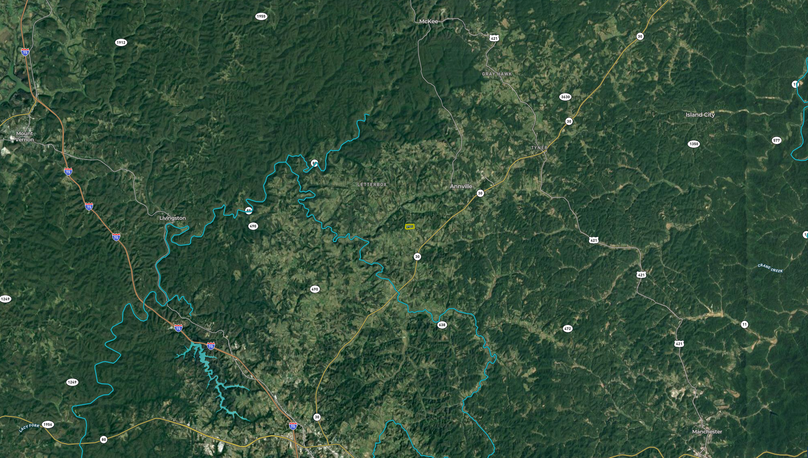This screenshot has height=458, width=808.
Task: Click the Letterbox locality label
Action: pyautogui.click(x=372, y=184)
